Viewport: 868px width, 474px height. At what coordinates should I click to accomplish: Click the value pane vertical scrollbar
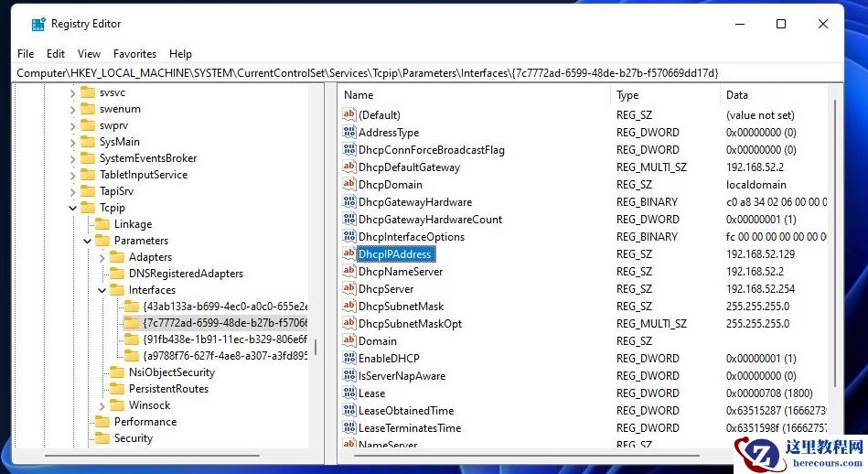click(x=835, y=243)
